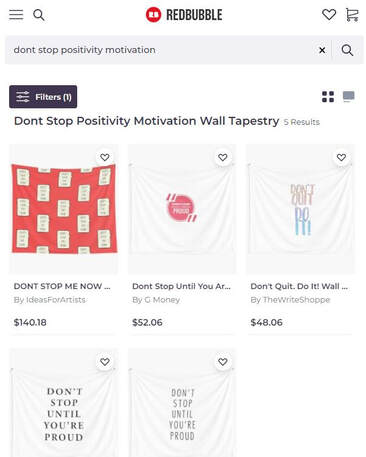Click the header search magnifier icon

click(39, 15)
